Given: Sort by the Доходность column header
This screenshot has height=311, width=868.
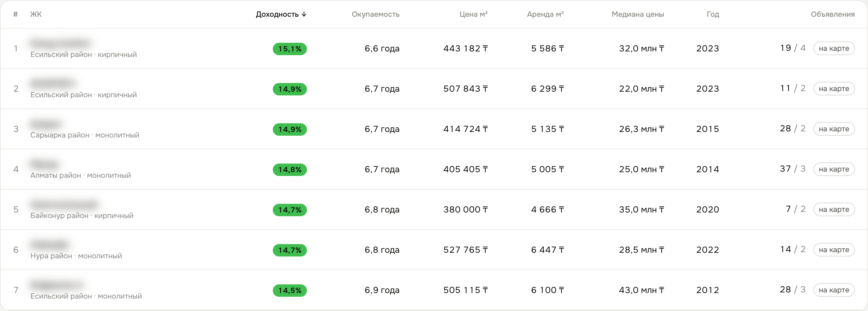Looking at the screenshot, I should (281, 14).
